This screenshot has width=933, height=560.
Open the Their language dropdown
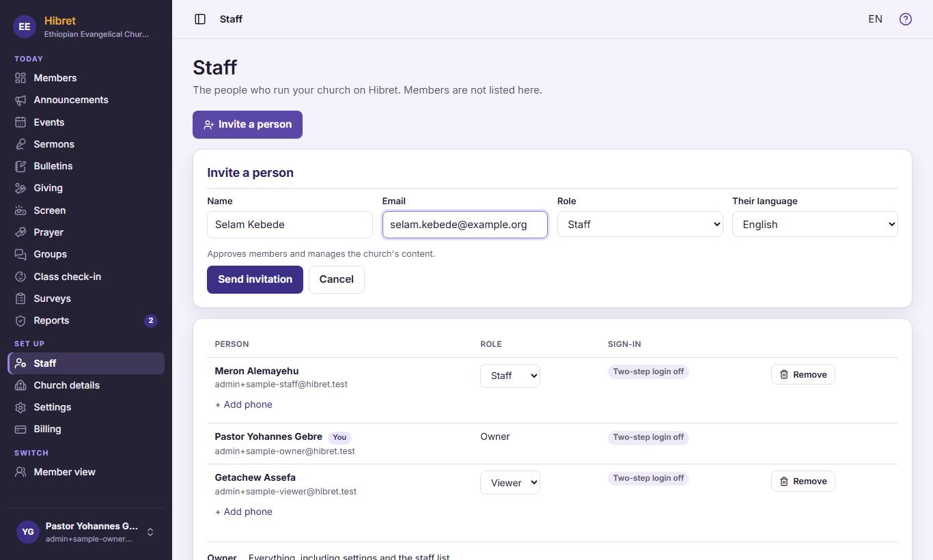815,224
